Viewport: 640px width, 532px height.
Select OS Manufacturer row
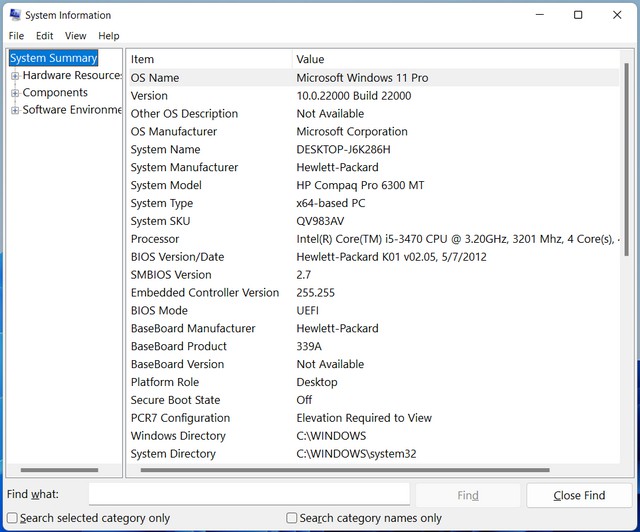[x=373, y=131]
